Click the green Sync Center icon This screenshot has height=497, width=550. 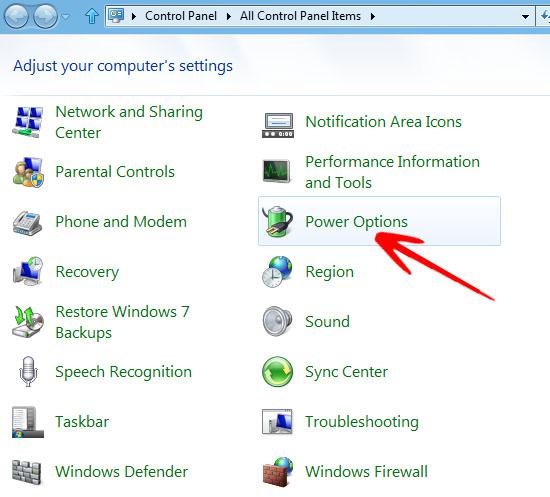click(277, 371)
